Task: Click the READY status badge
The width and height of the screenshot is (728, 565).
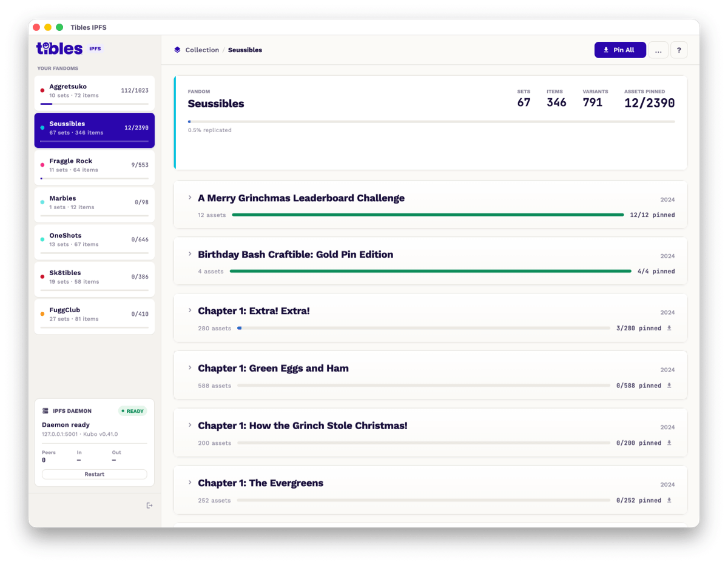Action: pyautogui.click(x=132, y=411)
